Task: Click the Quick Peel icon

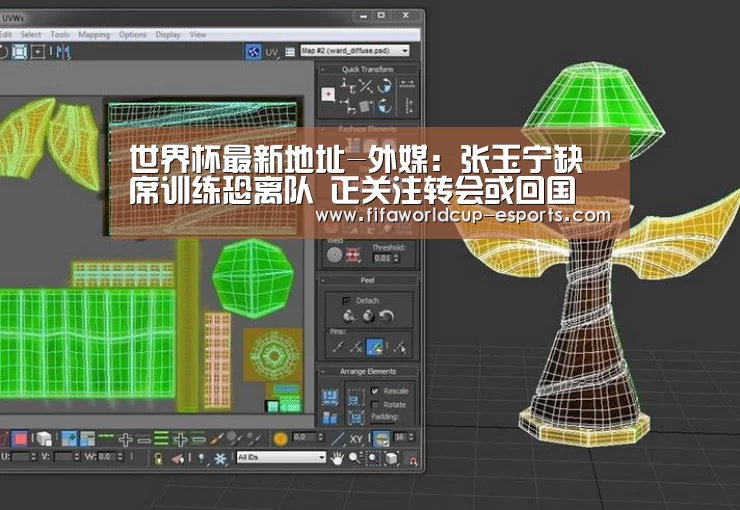Action: tap(349, 316)
